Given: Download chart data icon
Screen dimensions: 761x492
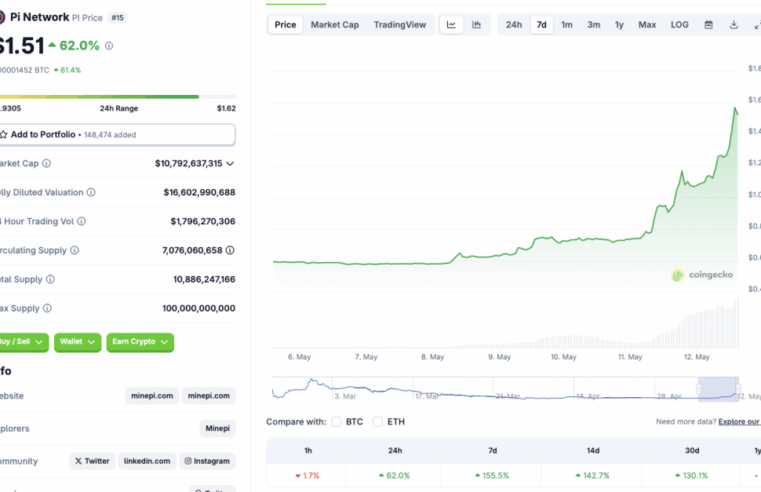Looking at the screenshot, I should click(x=734, y=25).
